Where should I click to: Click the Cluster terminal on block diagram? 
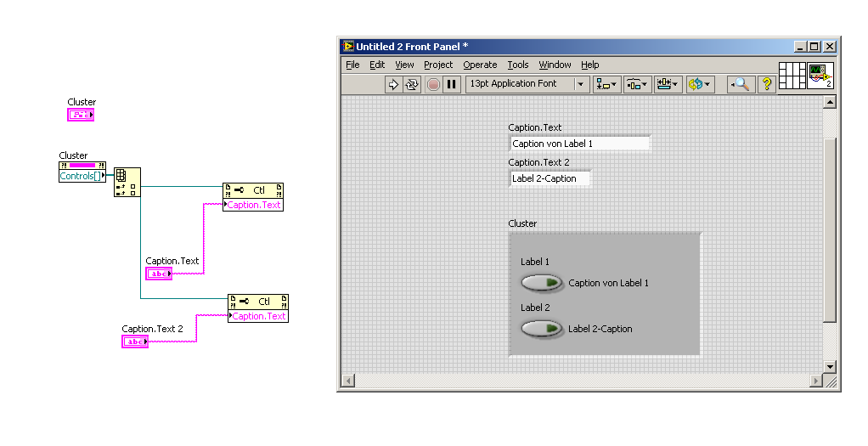coord(81,115)
